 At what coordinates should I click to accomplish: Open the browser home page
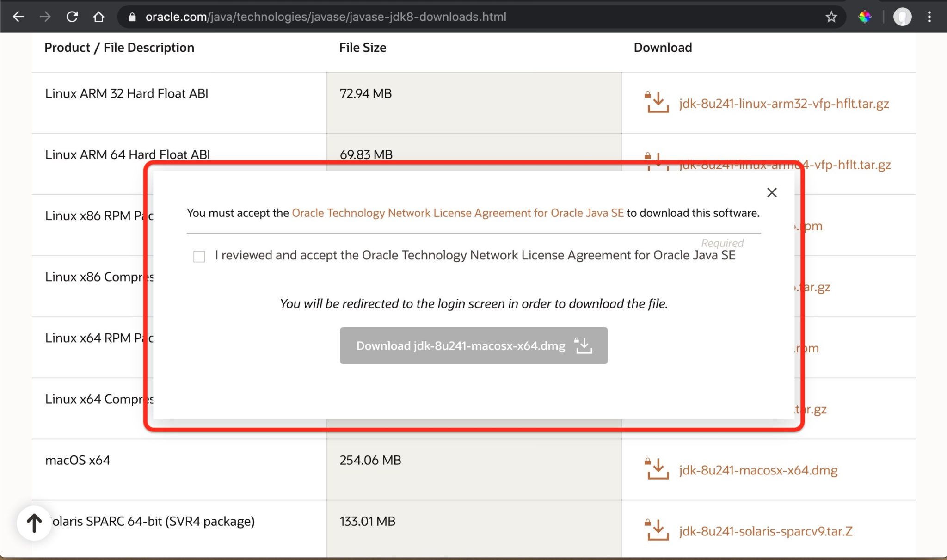tap(98, 17)
